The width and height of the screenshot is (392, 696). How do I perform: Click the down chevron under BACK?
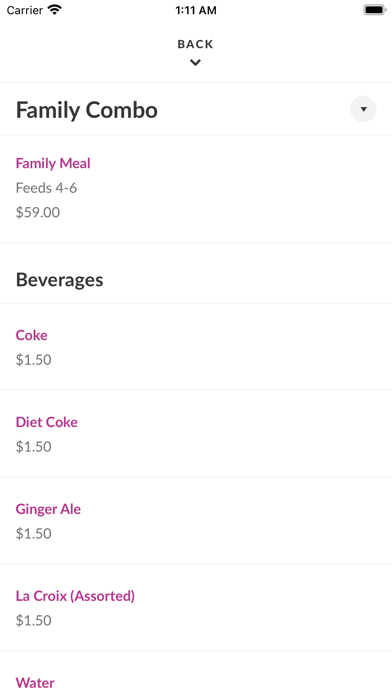[195, 63]
